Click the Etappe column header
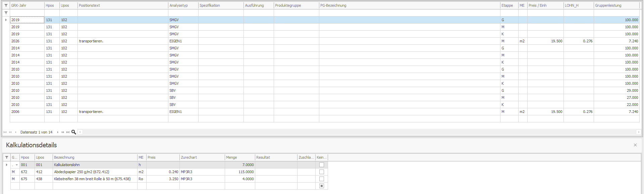Viewport: 644px width, 194px height. tap(509, 5)
